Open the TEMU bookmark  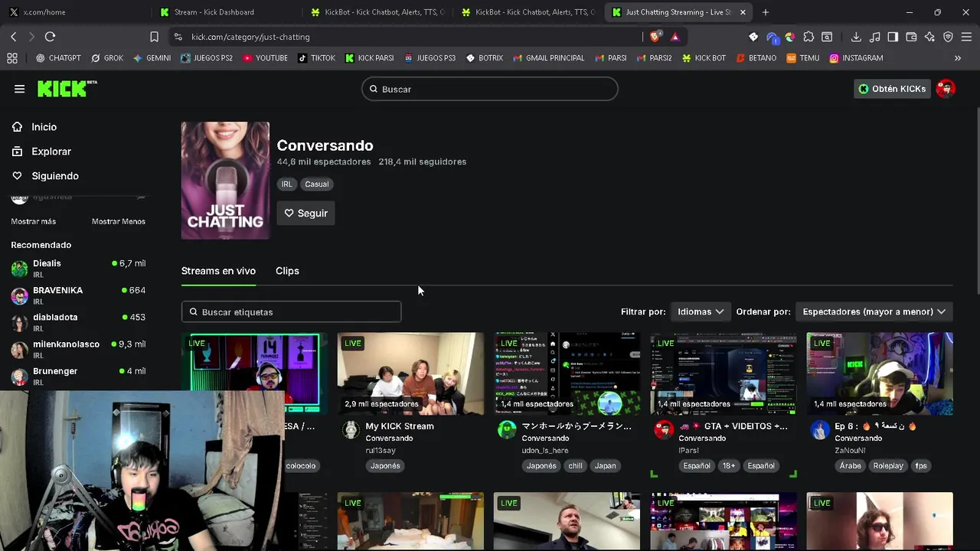(x=802, y=58)
